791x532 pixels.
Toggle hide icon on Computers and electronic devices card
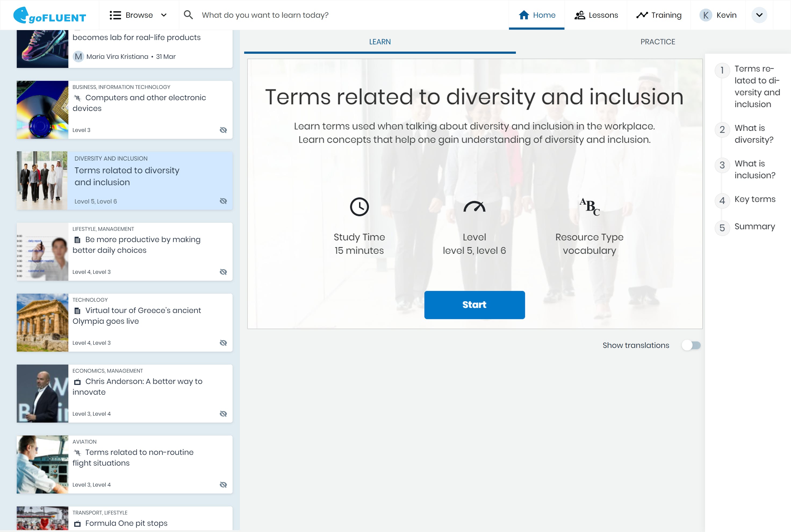coord(223,130)
